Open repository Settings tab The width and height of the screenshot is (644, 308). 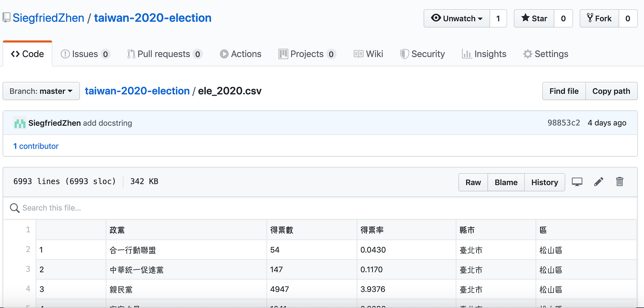click(546, 54)
